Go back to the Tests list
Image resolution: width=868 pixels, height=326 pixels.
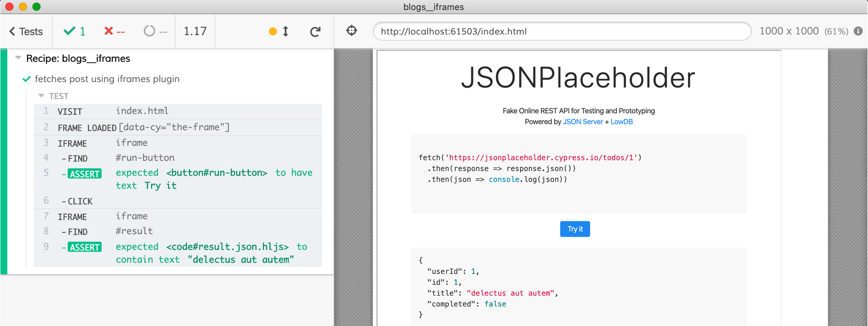(26, 32)
